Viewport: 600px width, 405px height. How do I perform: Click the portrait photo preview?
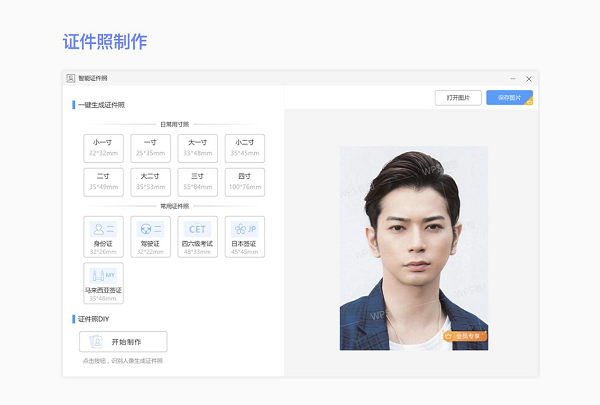point(414,248)
